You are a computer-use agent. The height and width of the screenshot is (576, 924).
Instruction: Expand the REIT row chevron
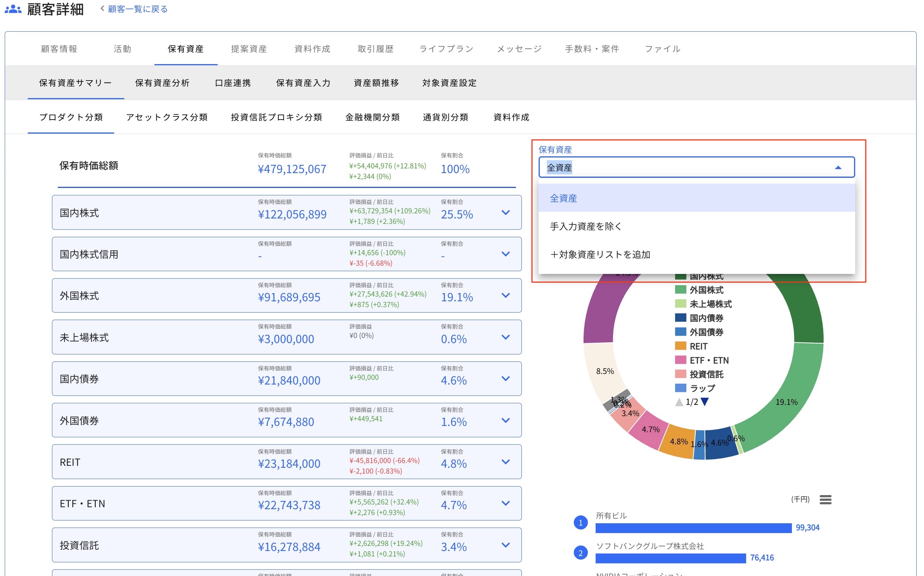pos(505,462)
